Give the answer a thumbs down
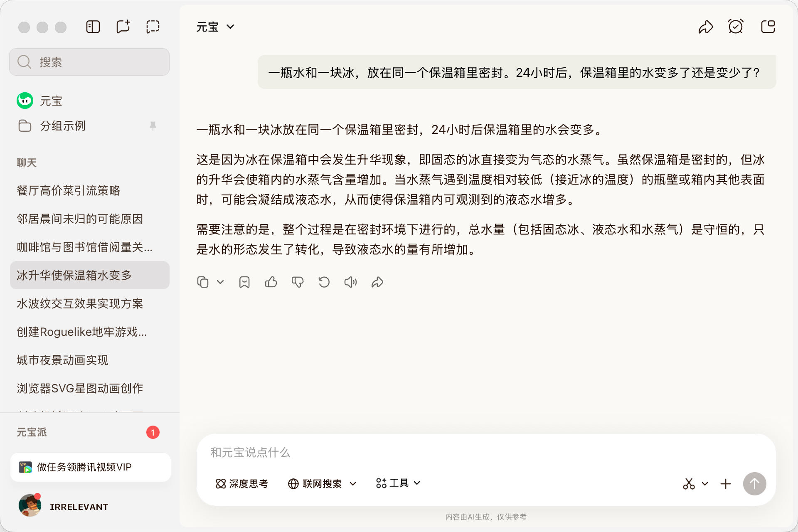Screen dimensions: 798x532 [x=297, y=282]
